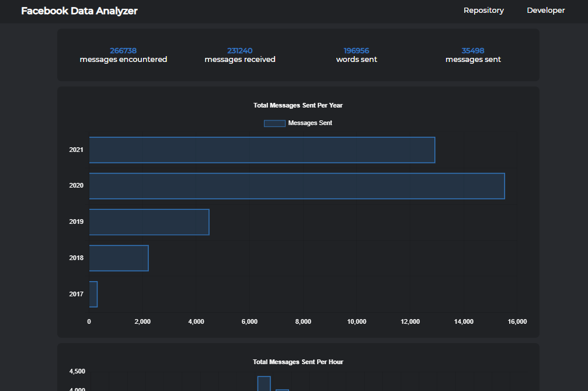Select the 2018 bar in the chart
This screenshot has height=391, width=588.
[x=119, y=258]
